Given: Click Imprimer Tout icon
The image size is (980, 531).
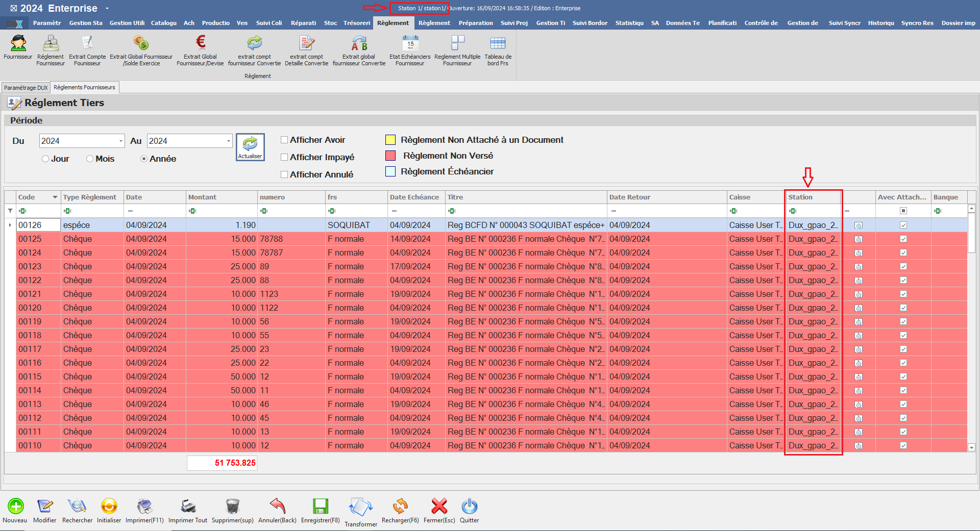Looking at the screenshot, I should [188, 506].
